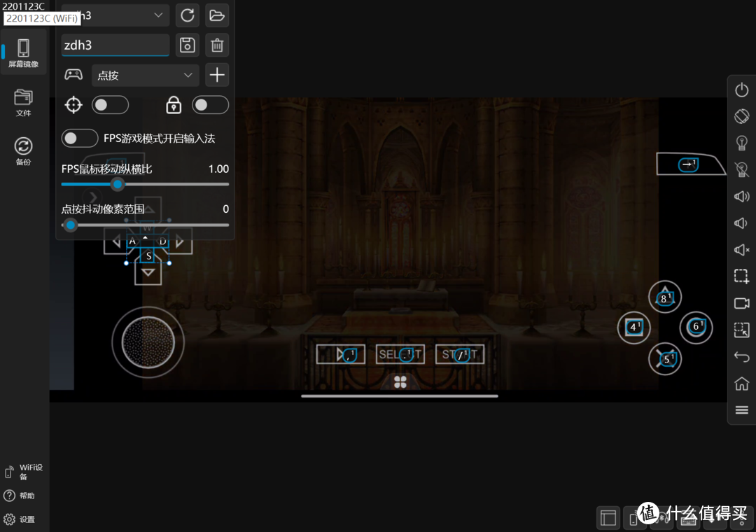Select the key 8 mapping on triangle button

tap(664, 299)
